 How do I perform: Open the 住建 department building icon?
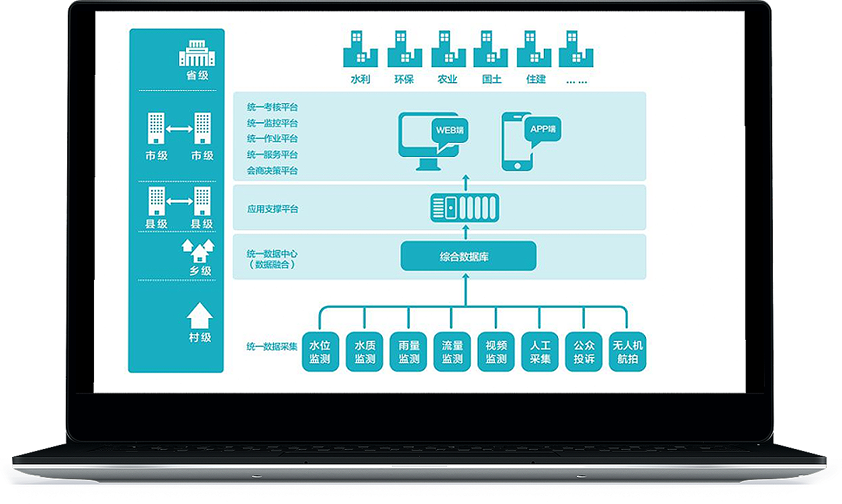(535, 48)
